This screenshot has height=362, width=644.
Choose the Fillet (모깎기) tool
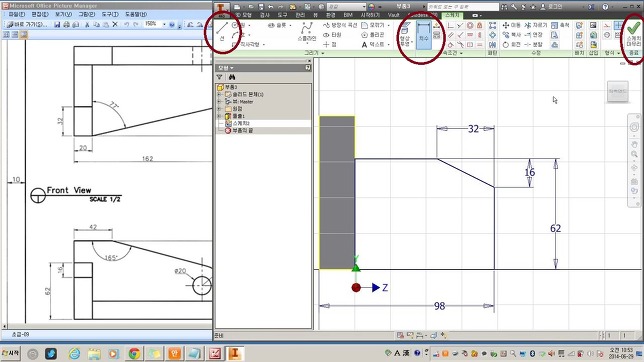(x=373, y=25)
